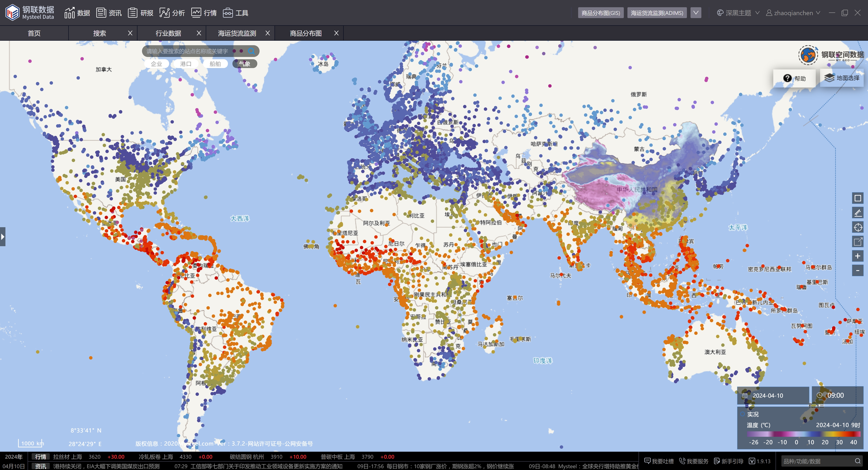Image resolution: width=868 pixels, height=470 pixels.
Task: Switch to the 首页 tab
Action: 34,33
